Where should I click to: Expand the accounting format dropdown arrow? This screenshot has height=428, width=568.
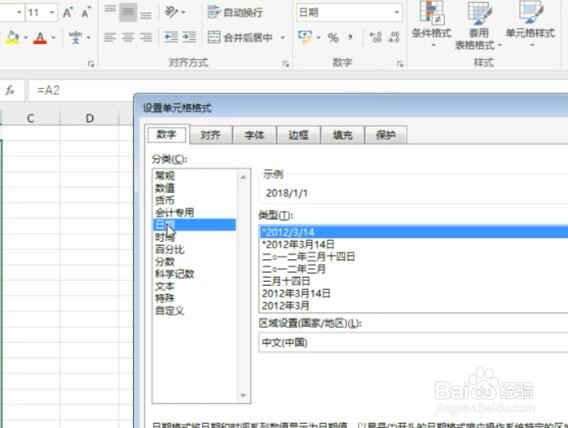tap(318, 37)
